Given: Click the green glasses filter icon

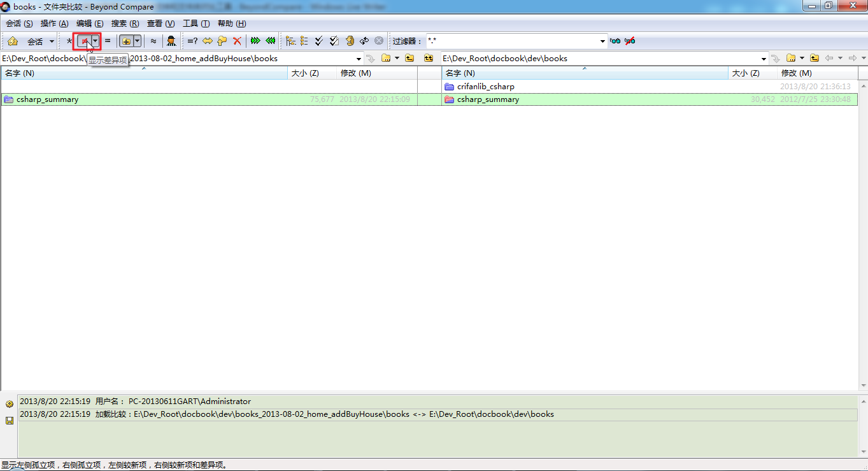Looking at the screenshot, I should click(x=615, y=41).
